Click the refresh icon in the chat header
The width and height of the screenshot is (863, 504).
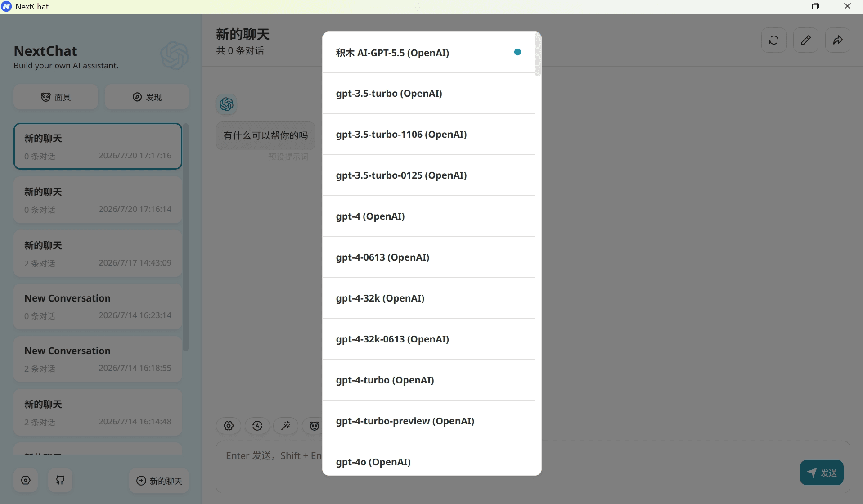774,40
